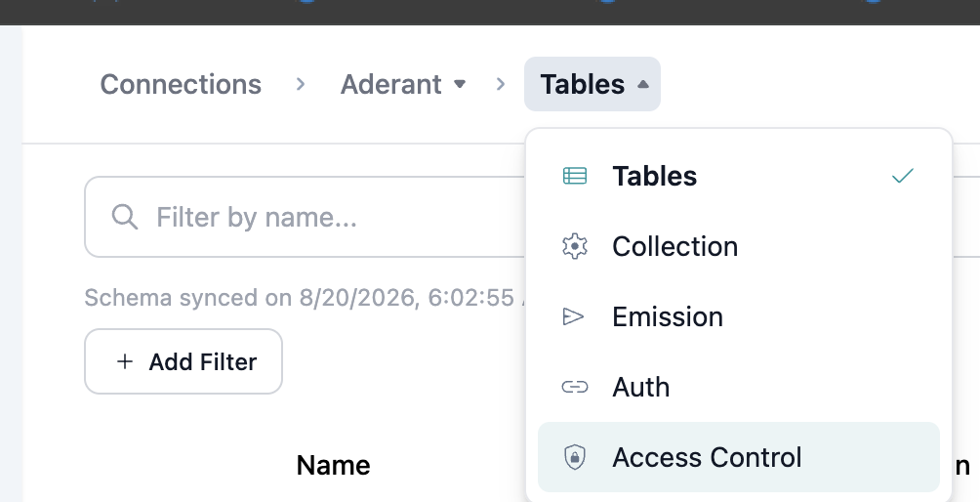Collapse the Tables breadcrumb dropdown
Image resolution: width=980 pixels, height=502 pixels.
tap(592, 84)
